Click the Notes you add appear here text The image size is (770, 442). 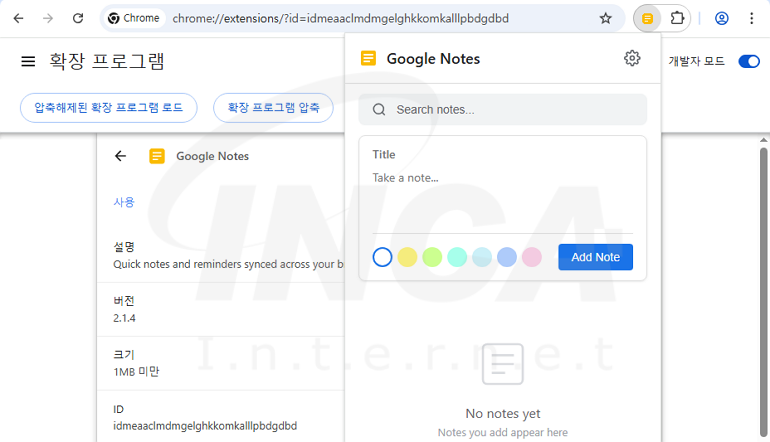point(502,433)
